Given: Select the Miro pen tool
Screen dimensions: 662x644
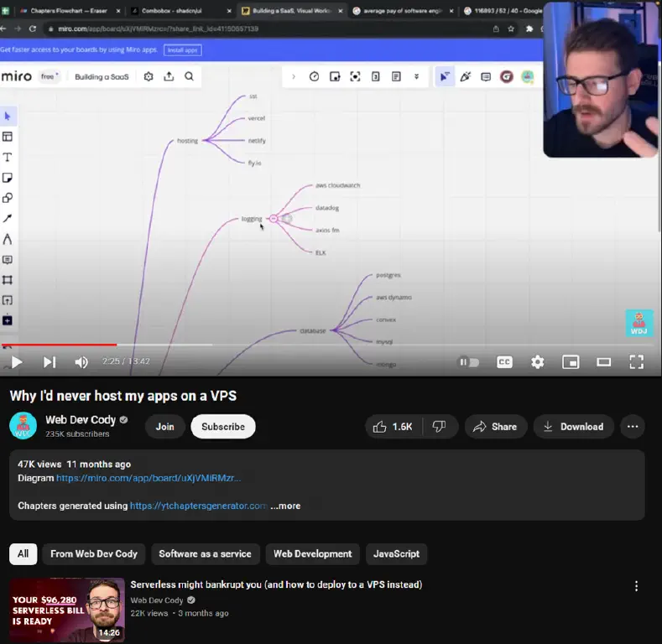Looking at the screenshot, I should click(x=8, y=239).
